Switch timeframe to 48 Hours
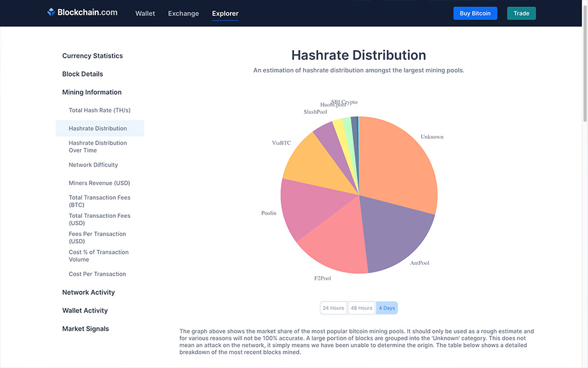Screen dimensions: 588x368 (362, 308)
